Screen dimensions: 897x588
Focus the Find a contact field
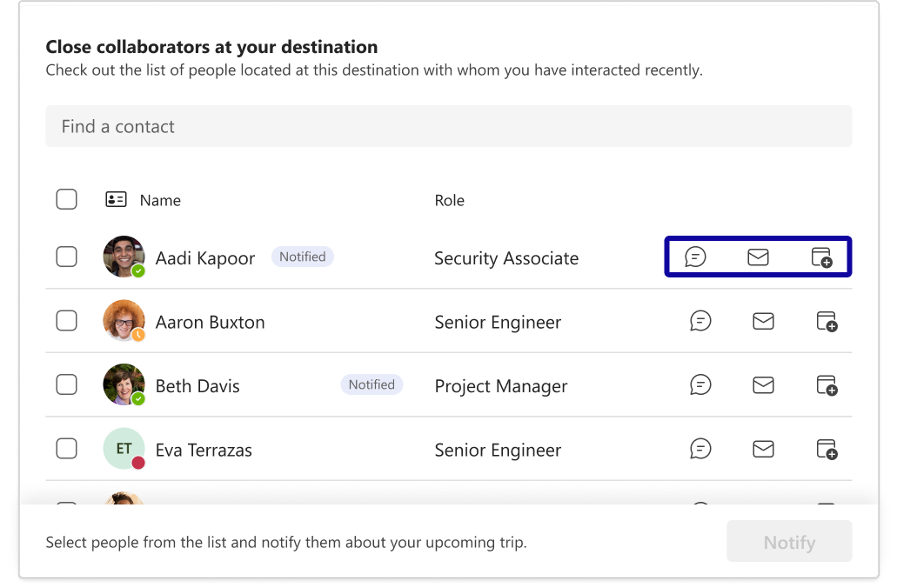click(x=448, y=126)
